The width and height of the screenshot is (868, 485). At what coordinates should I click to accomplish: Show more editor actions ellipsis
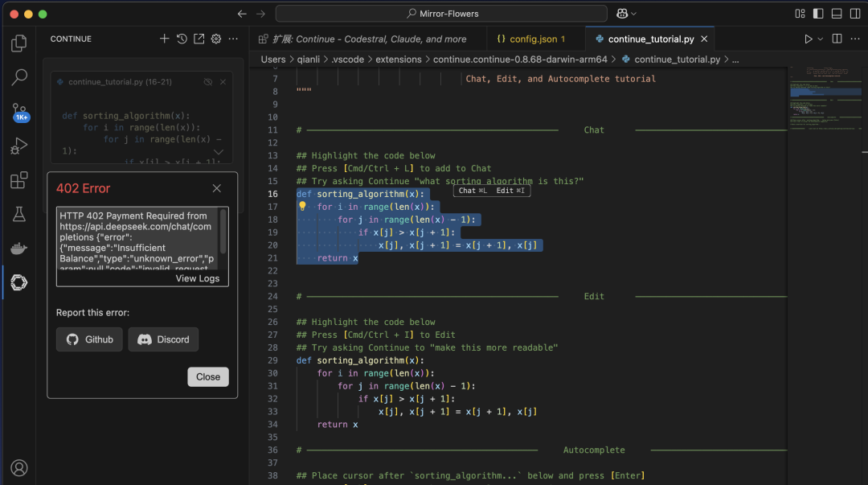[855, 39]
